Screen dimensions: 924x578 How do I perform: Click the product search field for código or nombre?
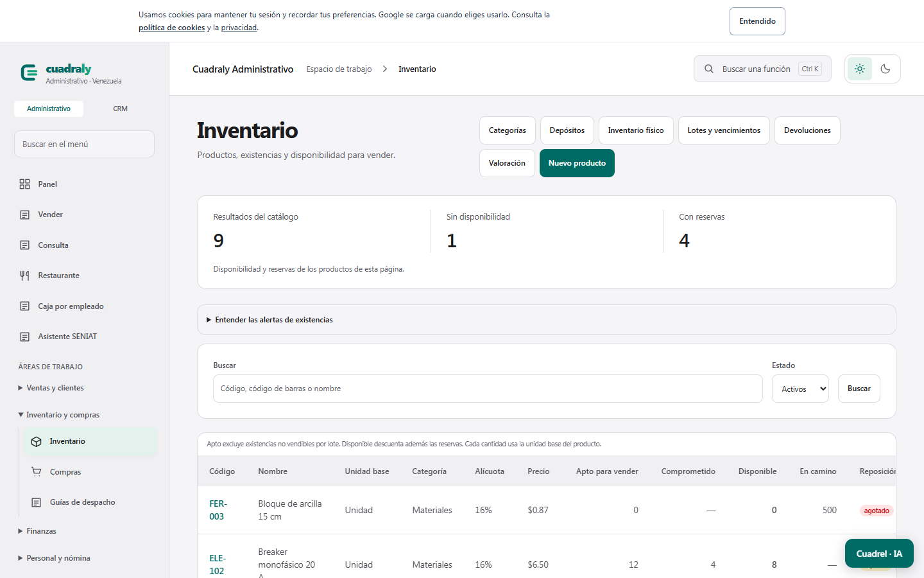click(x=488, y=389)
